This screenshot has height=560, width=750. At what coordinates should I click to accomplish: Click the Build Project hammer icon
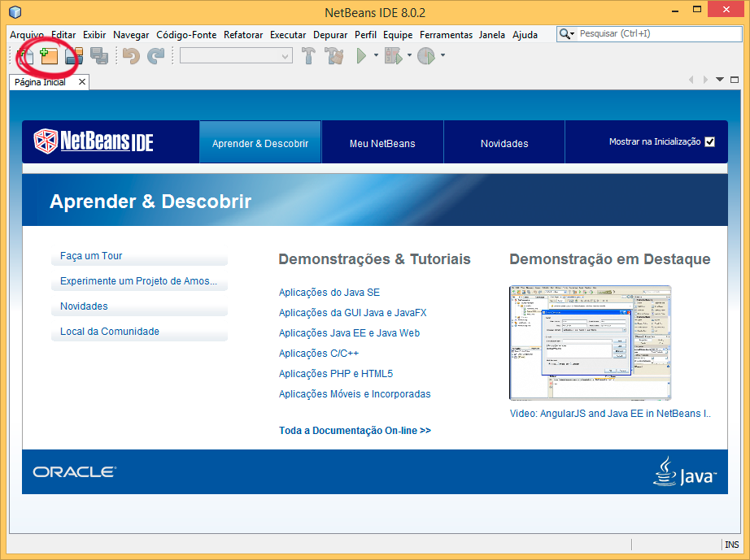tap(308, 56)
